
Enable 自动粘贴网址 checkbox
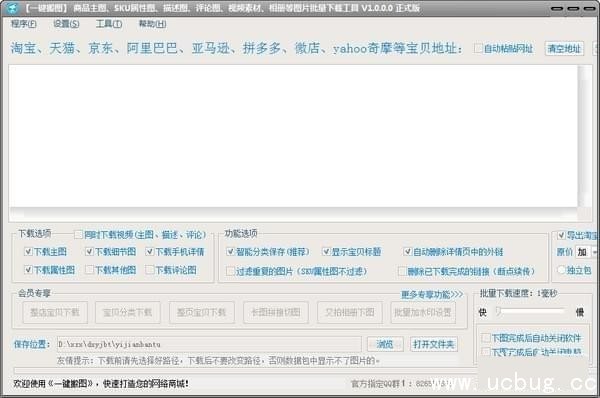point(478,49)
